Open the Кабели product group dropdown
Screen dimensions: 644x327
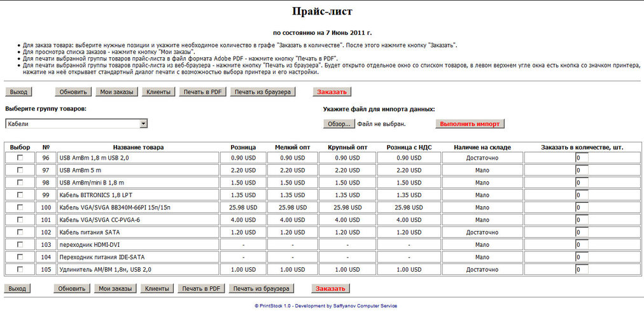[x=76, y=123]
